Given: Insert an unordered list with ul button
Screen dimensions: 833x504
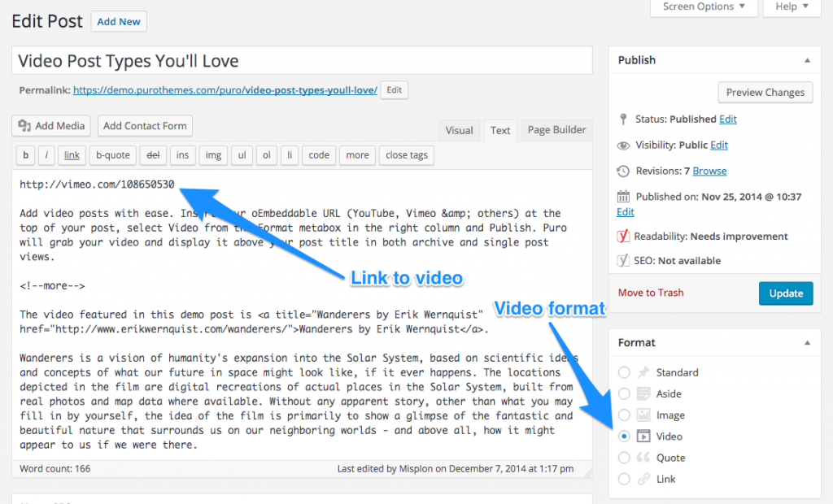Looking at the screenshot, I should tap(242, 155).
